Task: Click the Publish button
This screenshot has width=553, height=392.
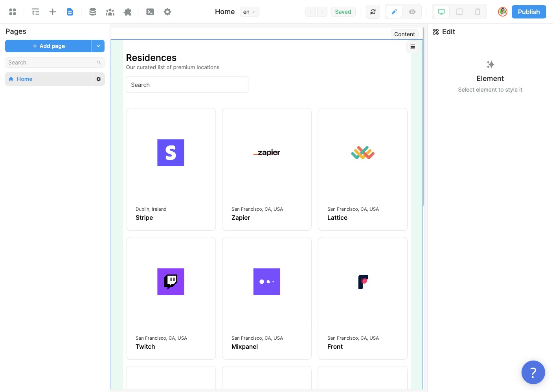Action: click(x=529, y=12)
